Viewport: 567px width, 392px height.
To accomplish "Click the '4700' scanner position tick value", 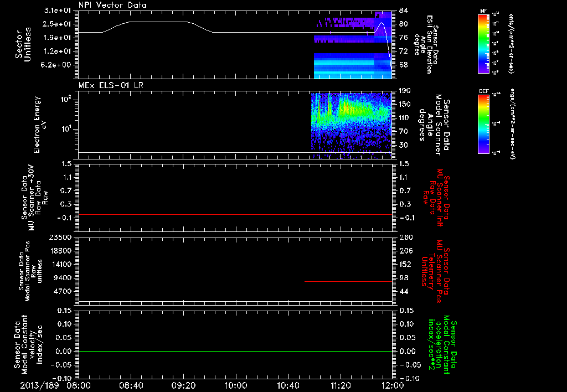I will pyautogui.click(x=62, y=291).
